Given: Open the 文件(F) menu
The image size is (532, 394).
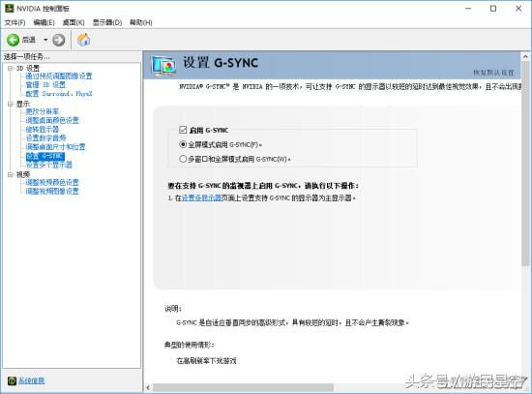Looking at the screenshot, I should pos(15,22).
